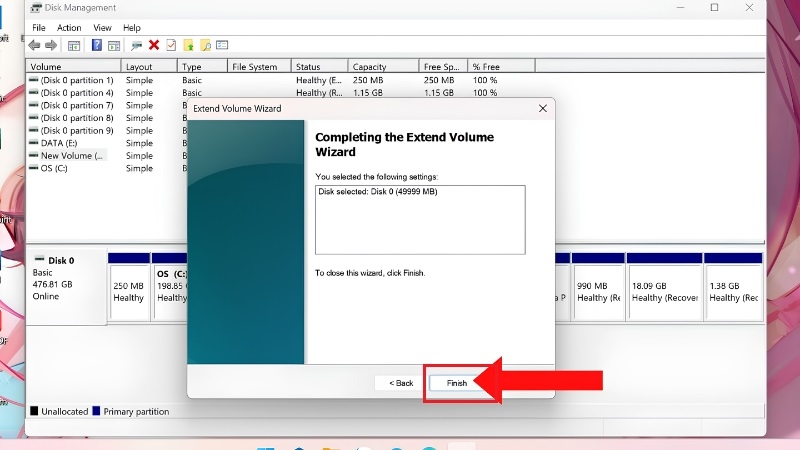Click the Connect drive toolbar icon
800x450 pixels.
point(136,45)
